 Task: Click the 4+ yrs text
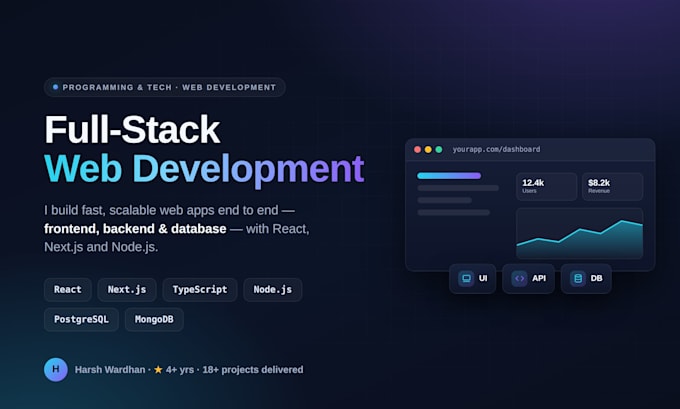(x=180, y=370)
